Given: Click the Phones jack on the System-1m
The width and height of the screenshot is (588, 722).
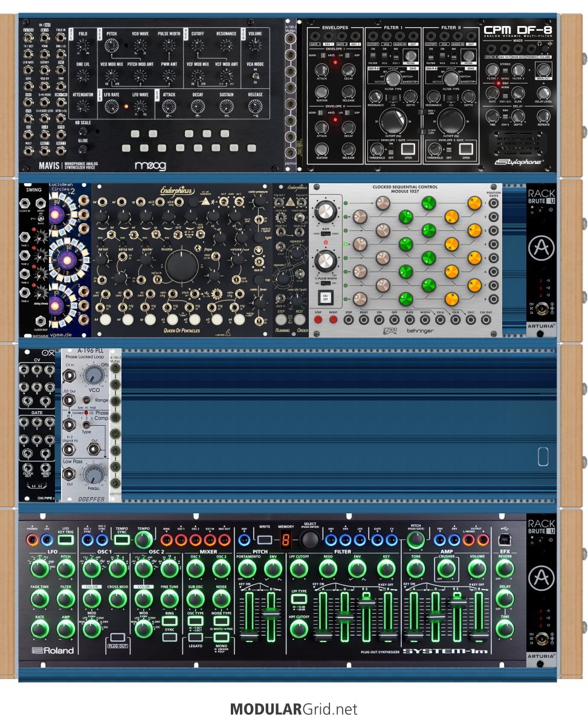Looking at the screenshot, I should (32, 539).
